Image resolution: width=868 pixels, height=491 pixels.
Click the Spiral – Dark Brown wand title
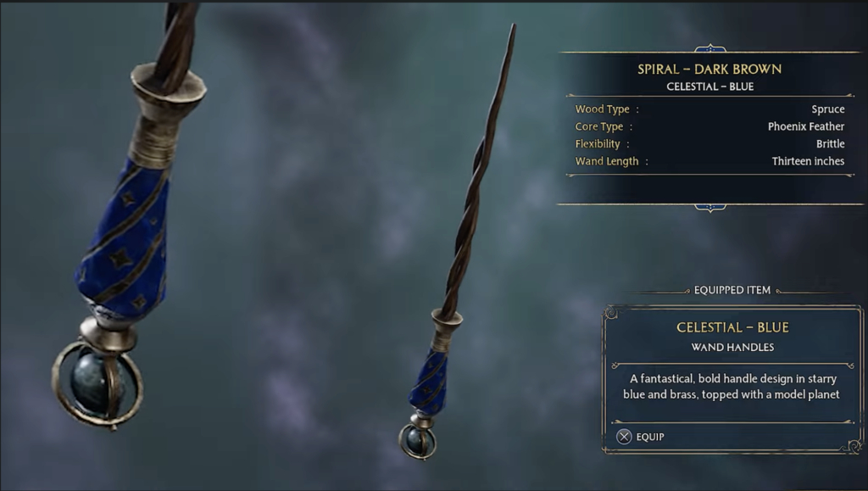point(709,70)
